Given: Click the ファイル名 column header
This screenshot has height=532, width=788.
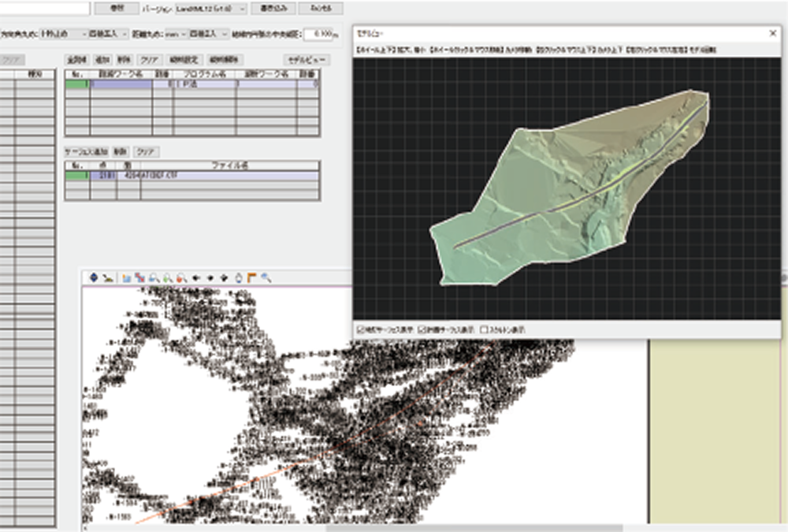Looking at the screenshot, I should point(229,165).
